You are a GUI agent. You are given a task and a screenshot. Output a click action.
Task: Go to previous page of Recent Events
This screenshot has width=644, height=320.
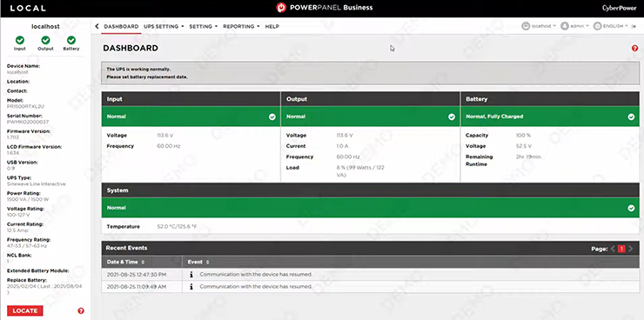coord(613,249)
